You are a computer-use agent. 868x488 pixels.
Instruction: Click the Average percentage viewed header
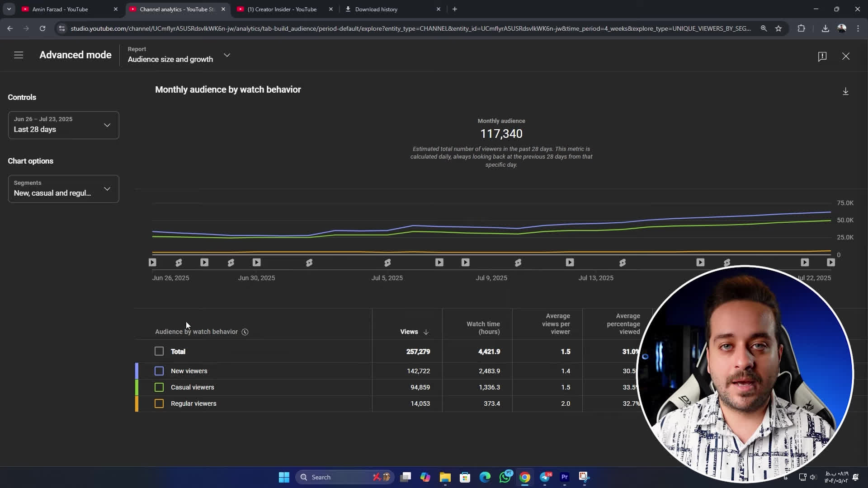pyautogui.click(x=623, y=324)
